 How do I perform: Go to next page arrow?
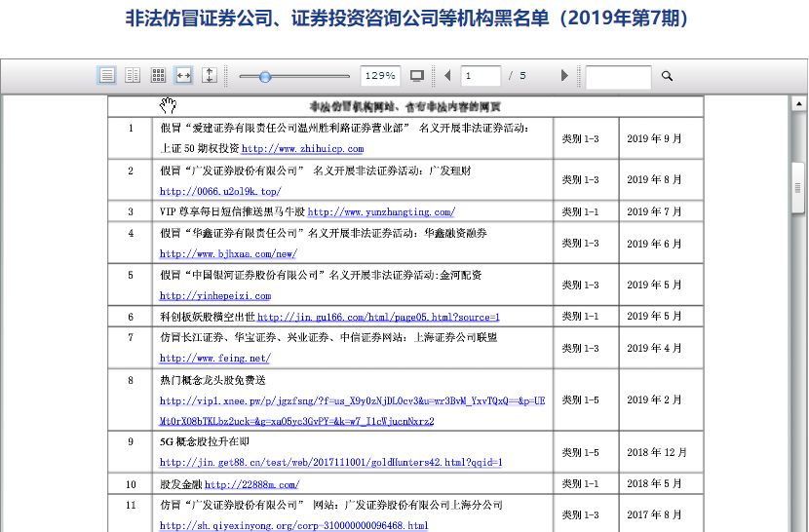(564, 75)
